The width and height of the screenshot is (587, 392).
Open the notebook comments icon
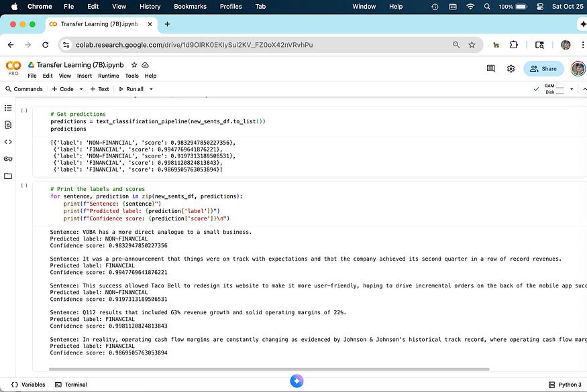tap(491, 68)
